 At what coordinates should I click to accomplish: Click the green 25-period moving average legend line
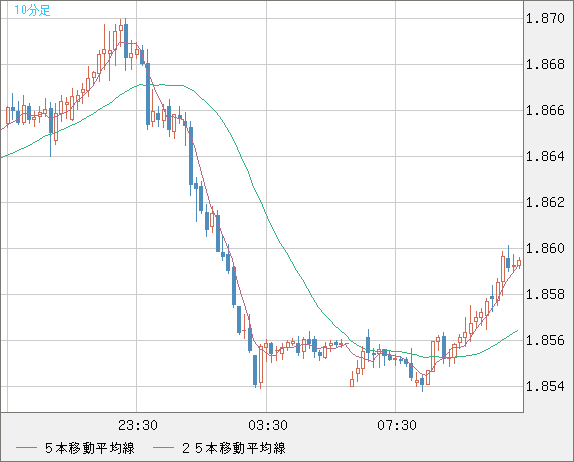coord(163,448)
